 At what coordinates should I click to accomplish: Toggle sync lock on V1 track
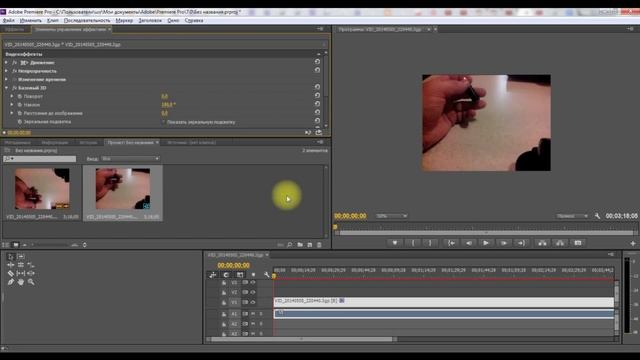click(x=245, y=302)
